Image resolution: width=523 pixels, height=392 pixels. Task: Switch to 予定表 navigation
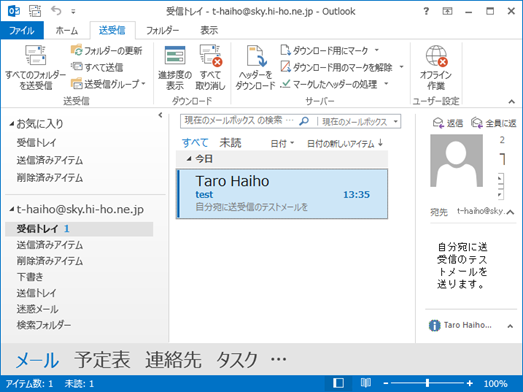pyautogui.click(x=102, y=360)
